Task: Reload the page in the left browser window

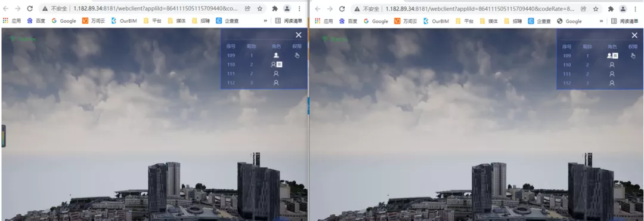Action: [30, 8]
